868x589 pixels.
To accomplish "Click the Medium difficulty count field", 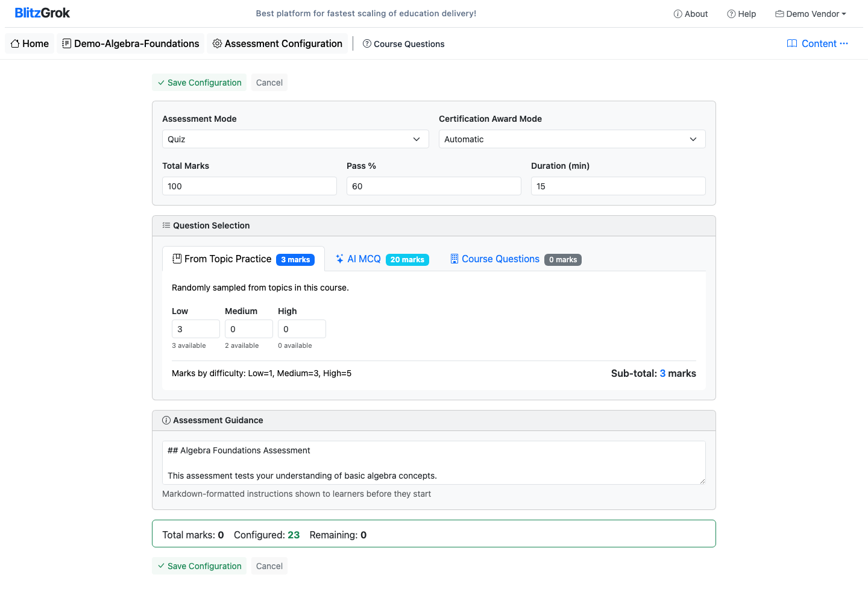I will pos(249,329).
